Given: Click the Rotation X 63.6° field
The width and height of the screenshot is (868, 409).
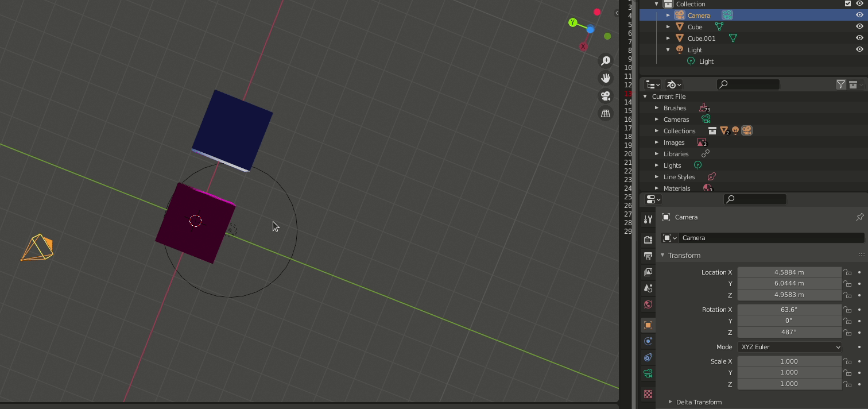Looking at the screenshot, I should click(789, 310).
